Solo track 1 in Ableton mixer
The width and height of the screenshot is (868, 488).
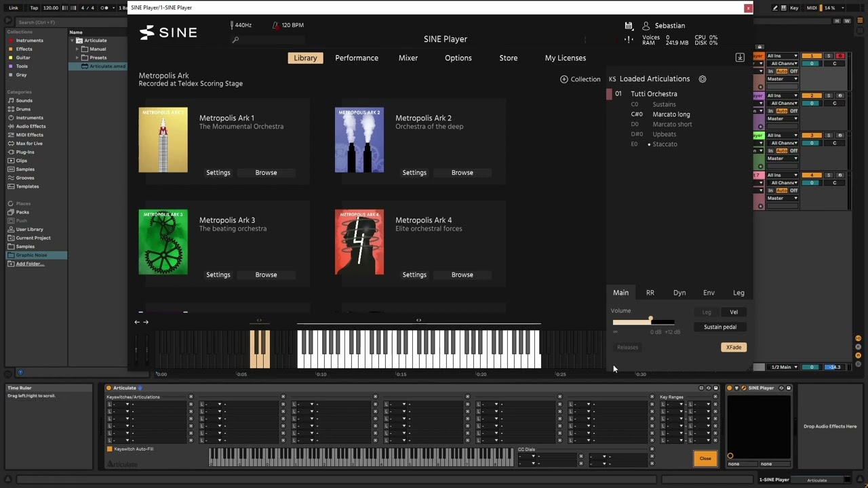[828, 56]
